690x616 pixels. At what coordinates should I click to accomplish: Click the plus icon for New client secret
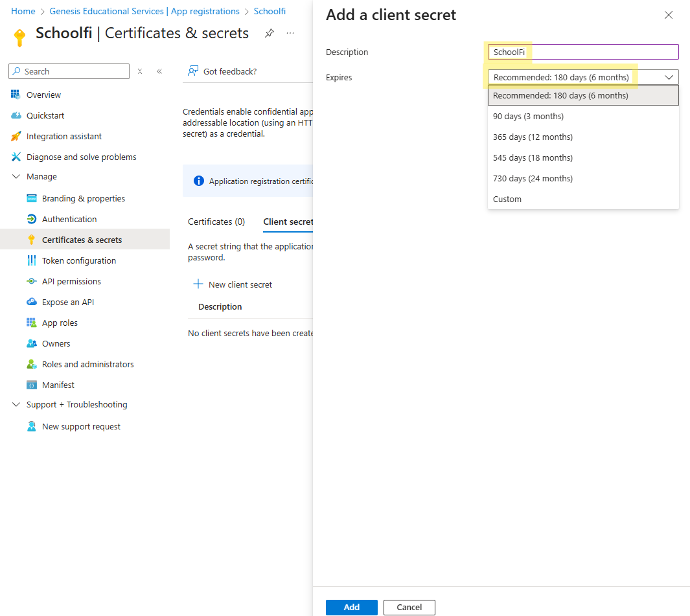[198, 284]
